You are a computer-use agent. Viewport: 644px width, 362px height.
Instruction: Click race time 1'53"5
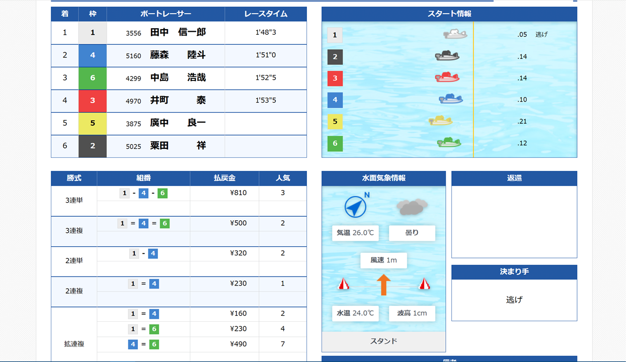tap(266, 100)
